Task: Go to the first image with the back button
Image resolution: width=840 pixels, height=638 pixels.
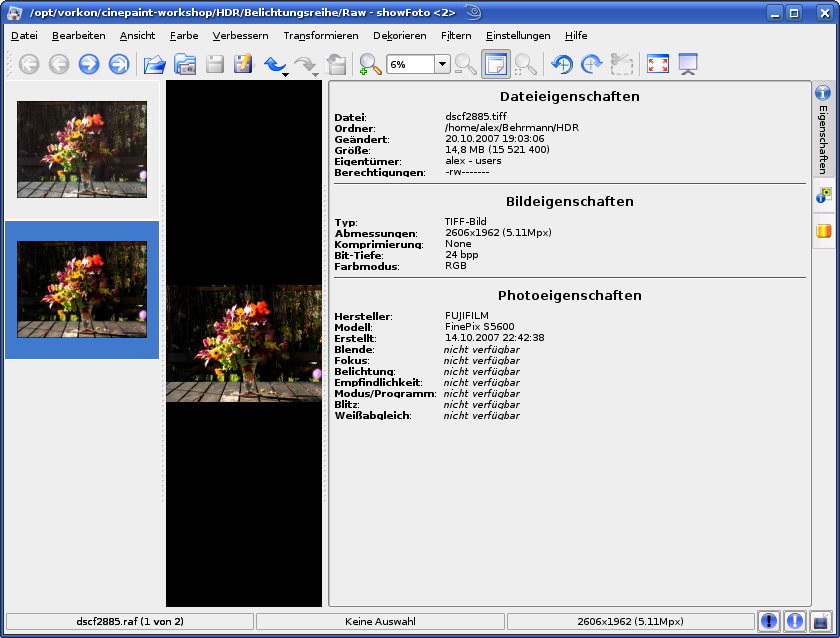Action: [29, 64]
